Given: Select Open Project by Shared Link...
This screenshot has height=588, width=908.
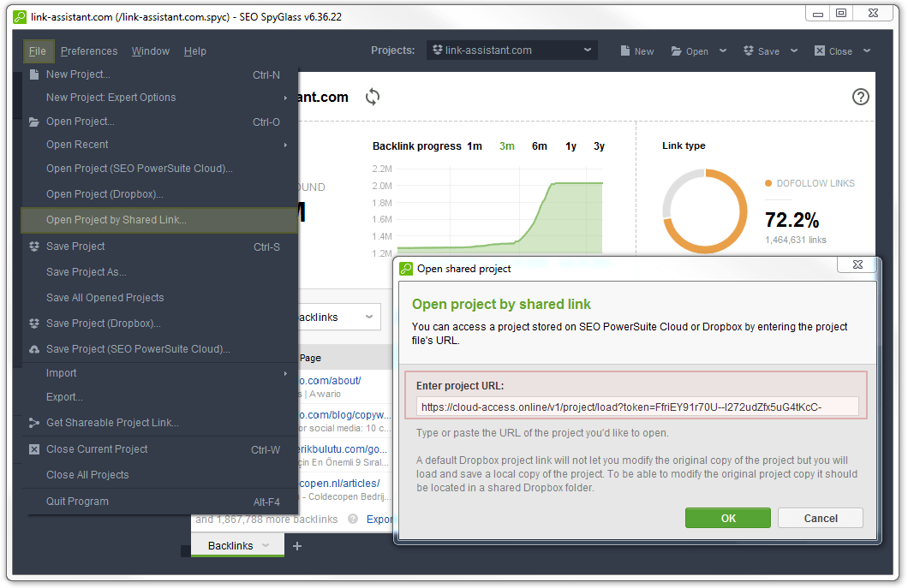Looking at the screenshot, I should coord(159,220).
